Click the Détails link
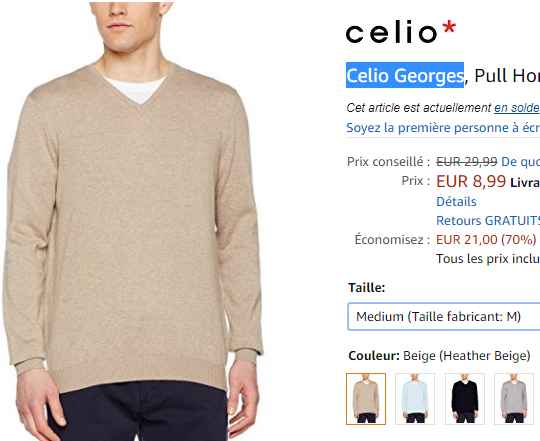 (456, 201)
